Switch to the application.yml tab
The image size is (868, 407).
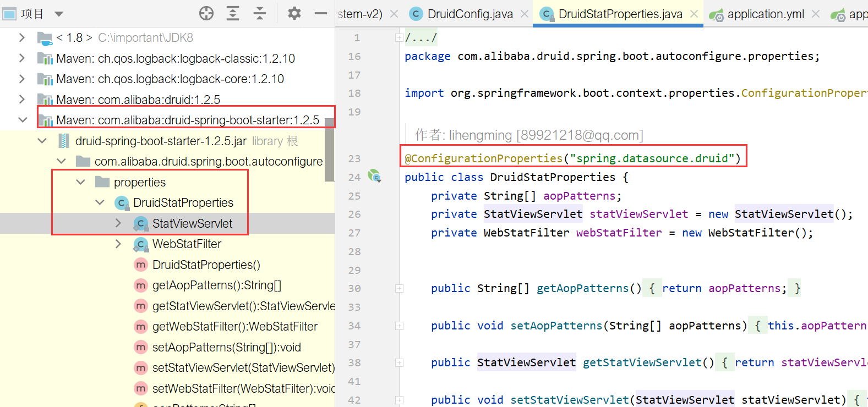[766, 14]
